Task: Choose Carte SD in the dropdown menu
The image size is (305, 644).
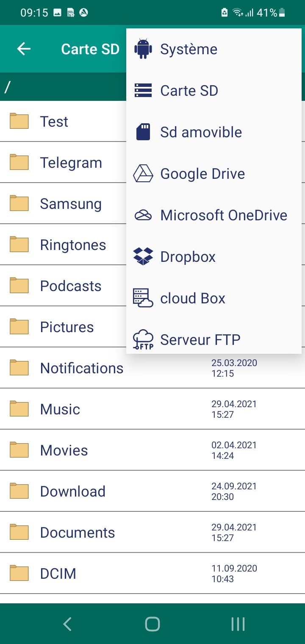Action: pos(214,91)
